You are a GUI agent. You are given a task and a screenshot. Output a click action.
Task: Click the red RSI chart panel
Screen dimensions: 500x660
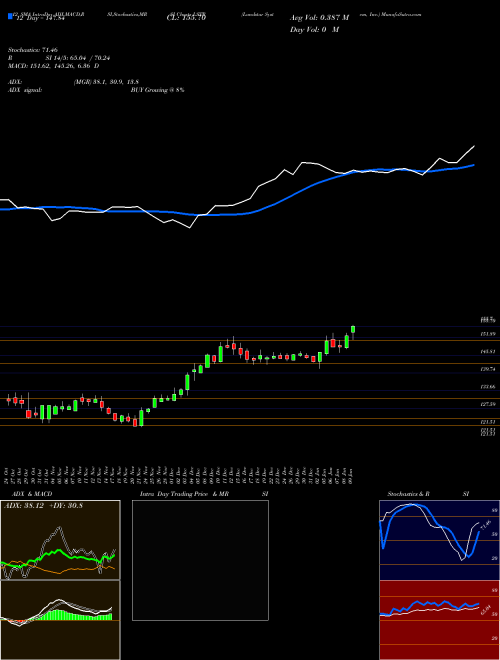tap(439, 620)
